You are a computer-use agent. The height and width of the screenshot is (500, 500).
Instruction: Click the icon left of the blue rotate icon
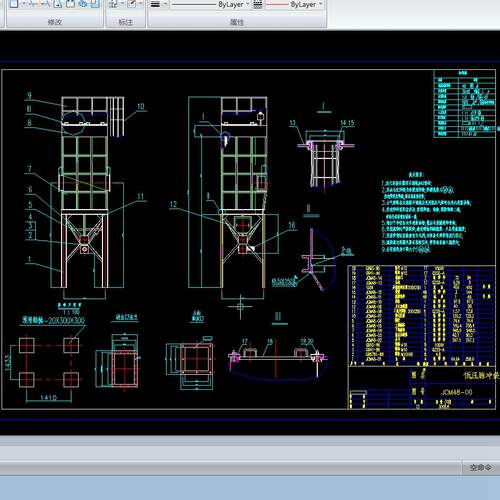70,3
